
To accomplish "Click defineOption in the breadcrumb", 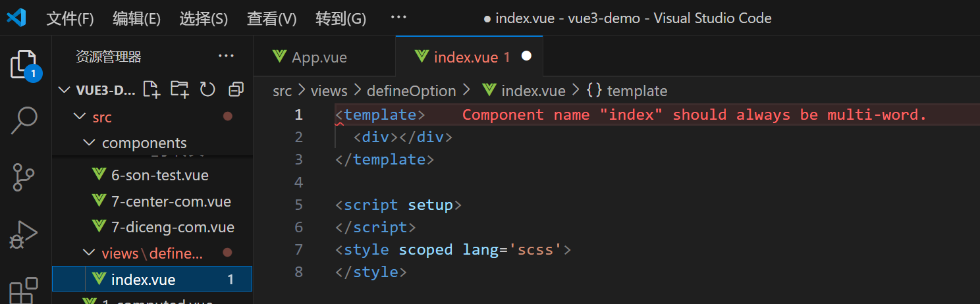I will point(411,91).
